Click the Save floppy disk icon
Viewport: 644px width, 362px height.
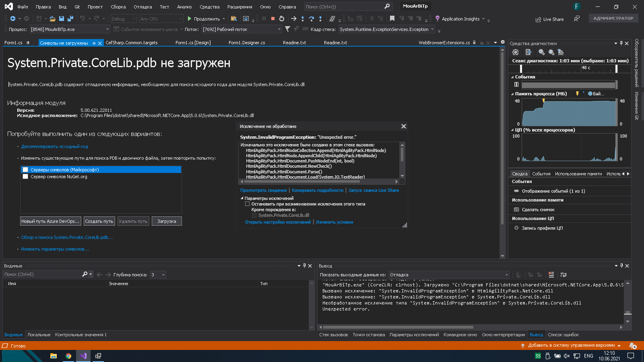click(x=62, y=19)
